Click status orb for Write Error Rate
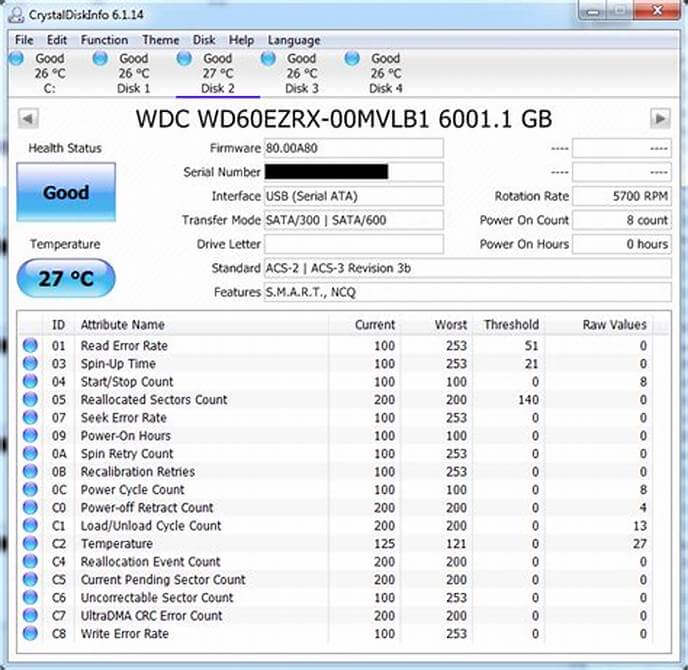Screen dimensions: 688x670 pos(31,634)
